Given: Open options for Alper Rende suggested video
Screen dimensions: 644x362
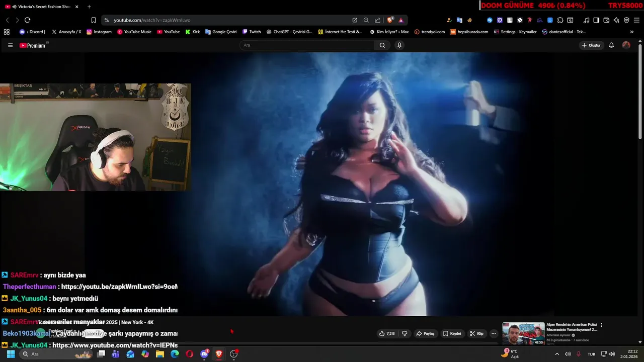Looking at the screenshot, I should pyautogui.click(x=601, y=325).
